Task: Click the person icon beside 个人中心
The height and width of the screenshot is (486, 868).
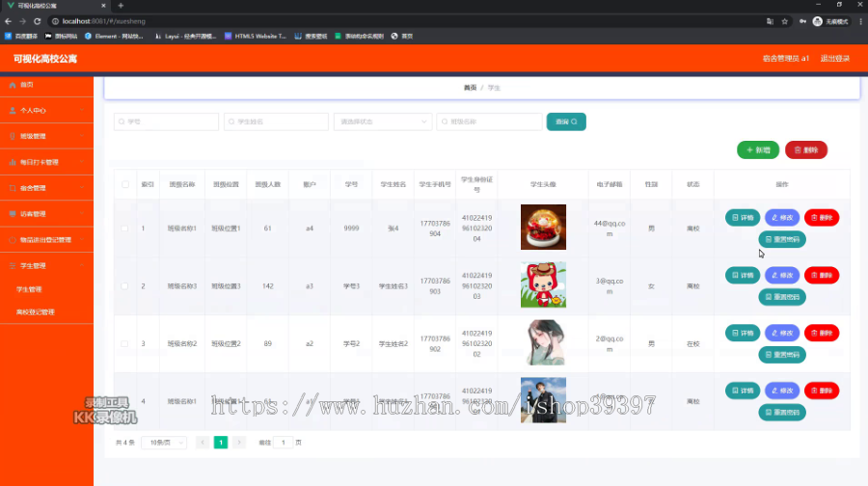Action: 13,111
